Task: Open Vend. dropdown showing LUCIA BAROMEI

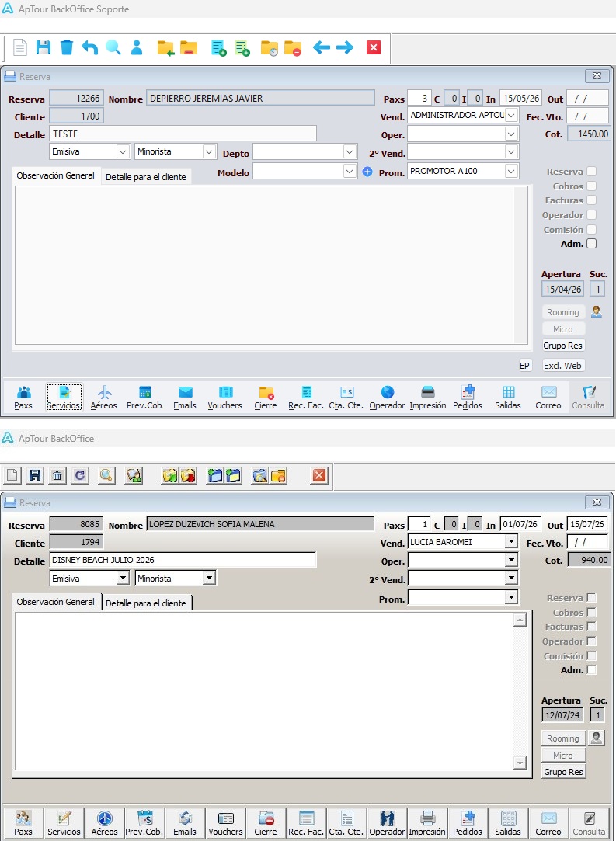Action: point(511,542)
